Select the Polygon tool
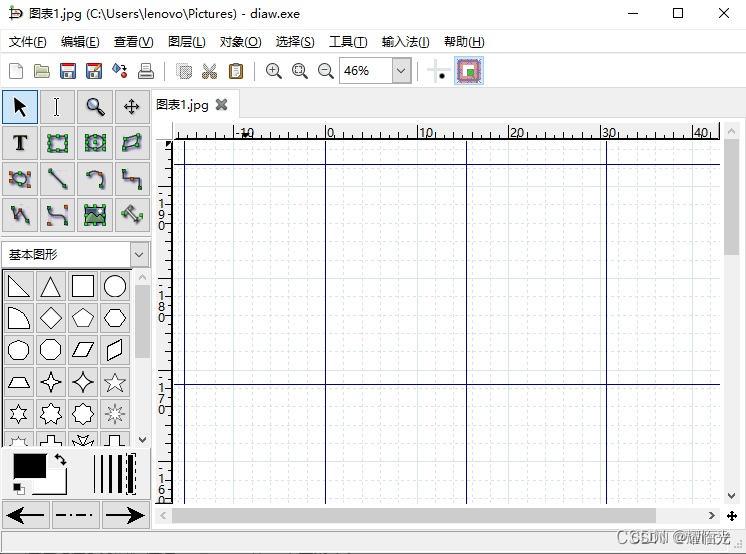 click(132, 143)
